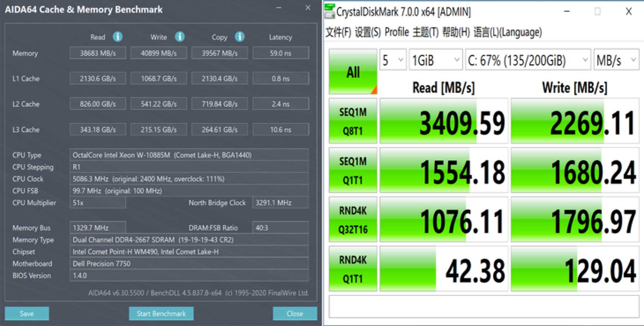The image size is (644, 326).
Task: Click the Read info icon in AIDA64
Action: [x=118, y=37]
